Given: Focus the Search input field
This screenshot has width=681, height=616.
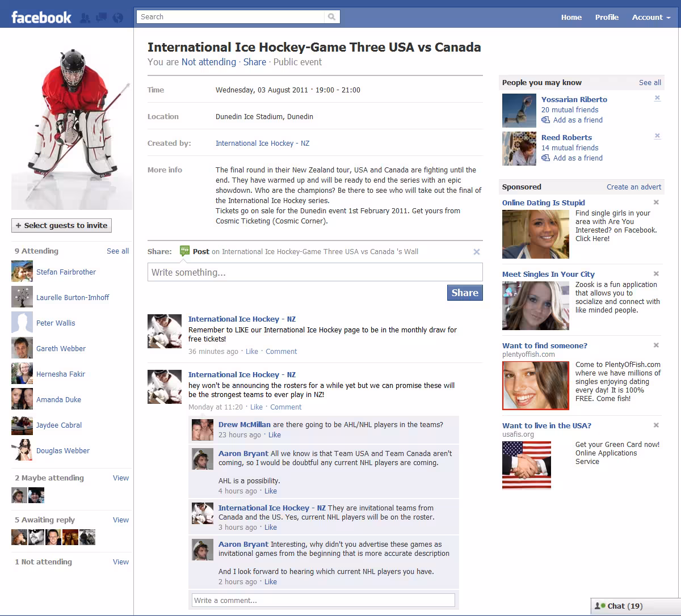Looking at the screenshot, I should [x=231, y=17].
